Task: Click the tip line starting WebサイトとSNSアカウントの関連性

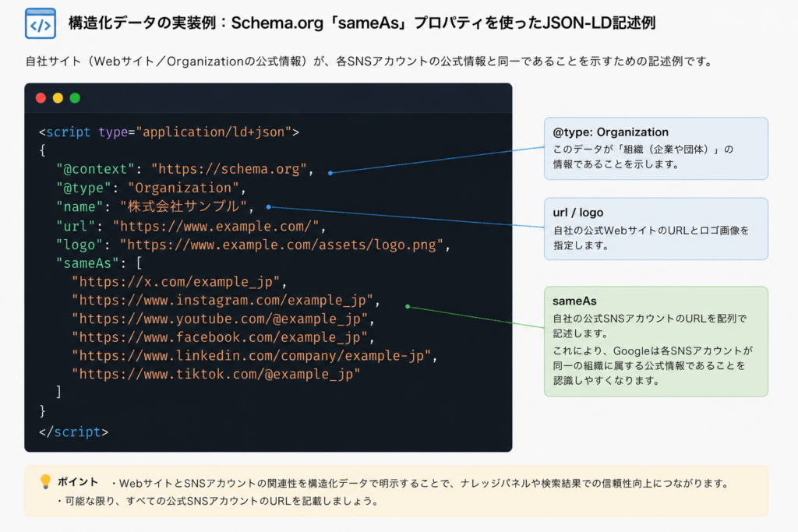Action: [x=420, y=484]
